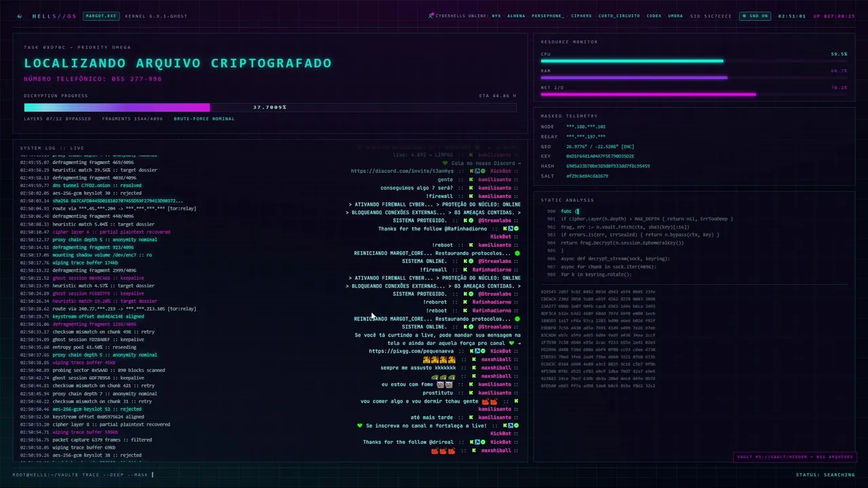
Task: Click log entry 'dns tunnel C7FD2.onion :: resolved'
Action: click(81, 185)
